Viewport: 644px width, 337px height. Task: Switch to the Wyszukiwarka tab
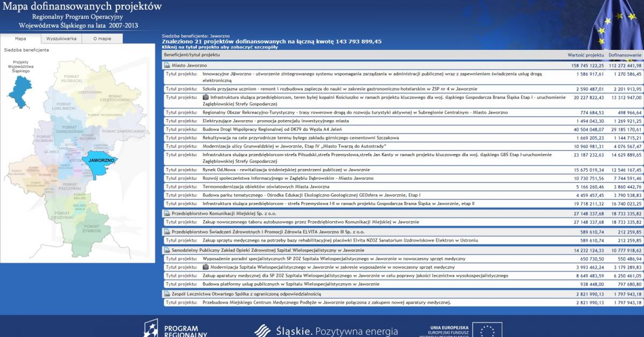61,39
